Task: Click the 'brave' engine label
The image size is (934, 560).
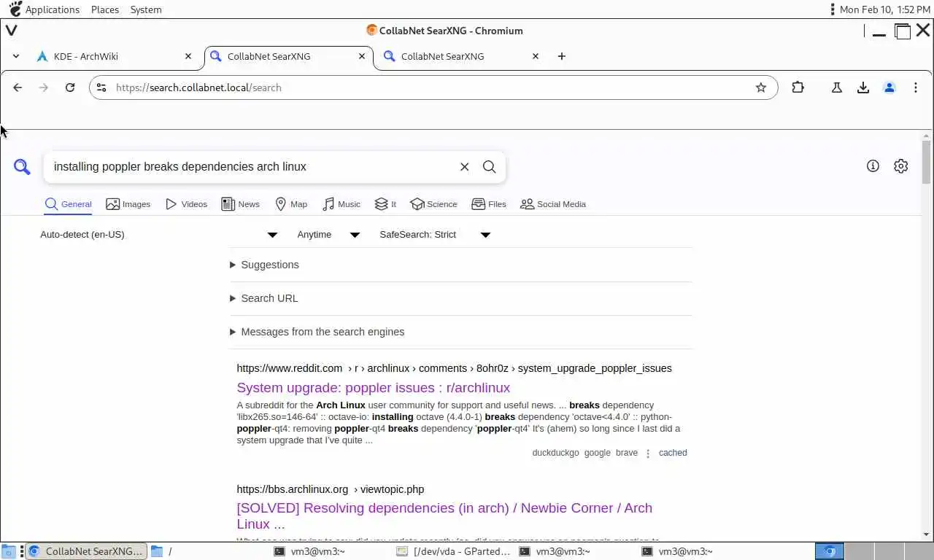Action: pos(627,453)
